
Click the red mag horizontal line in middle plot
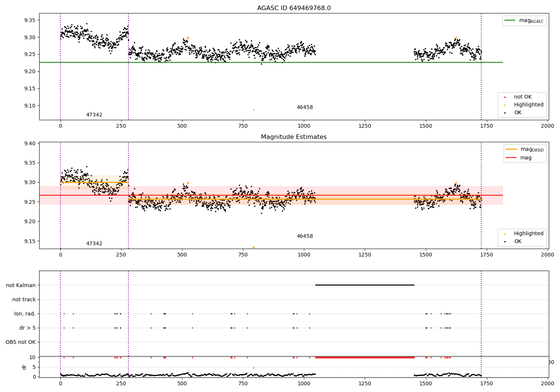[x=271, y=195]
